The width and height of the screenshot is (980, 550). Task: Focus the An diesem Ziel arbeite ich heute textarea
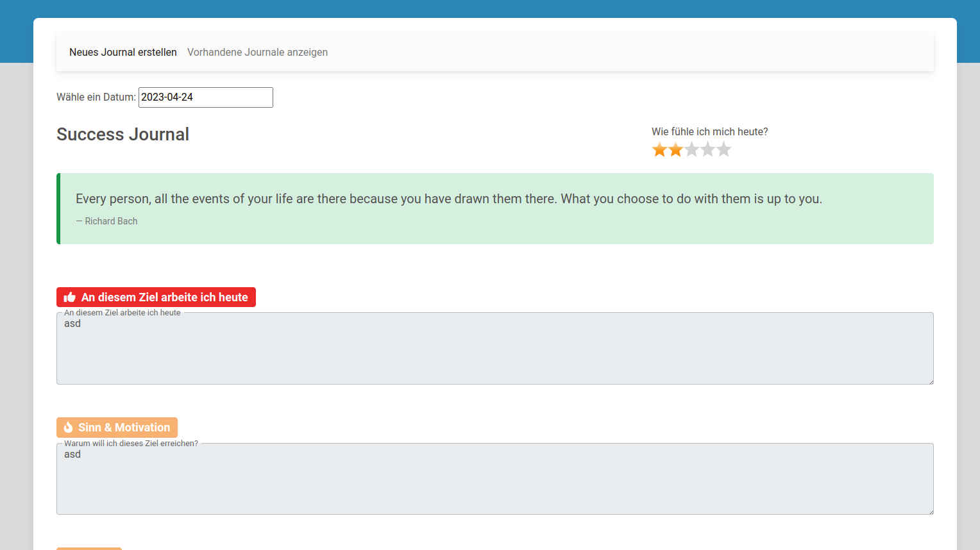pos(495,349)
